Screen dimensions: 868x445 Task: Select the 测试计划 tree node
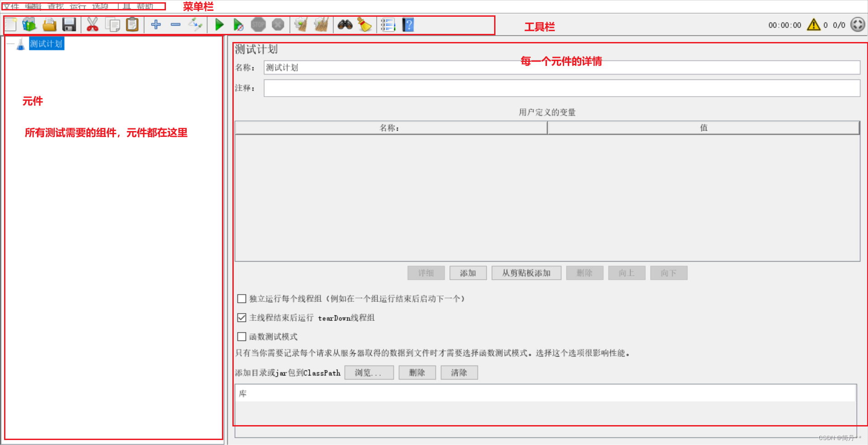pos(47,44)
